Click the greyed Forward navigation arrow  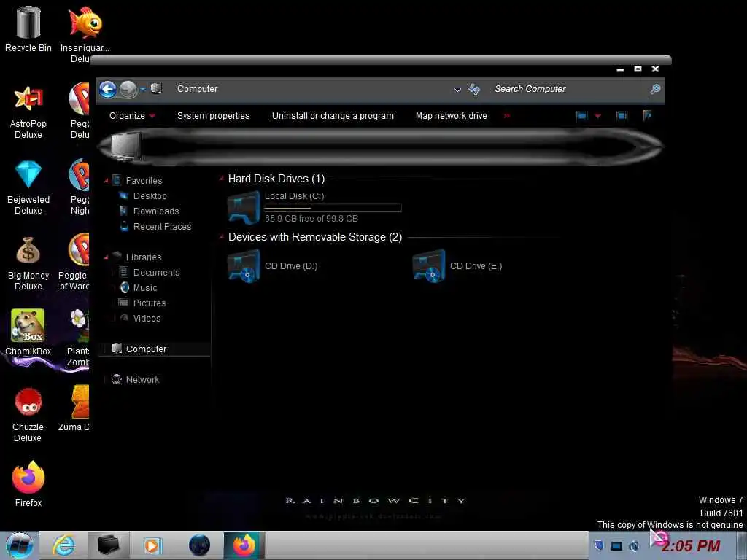(128, 89)
